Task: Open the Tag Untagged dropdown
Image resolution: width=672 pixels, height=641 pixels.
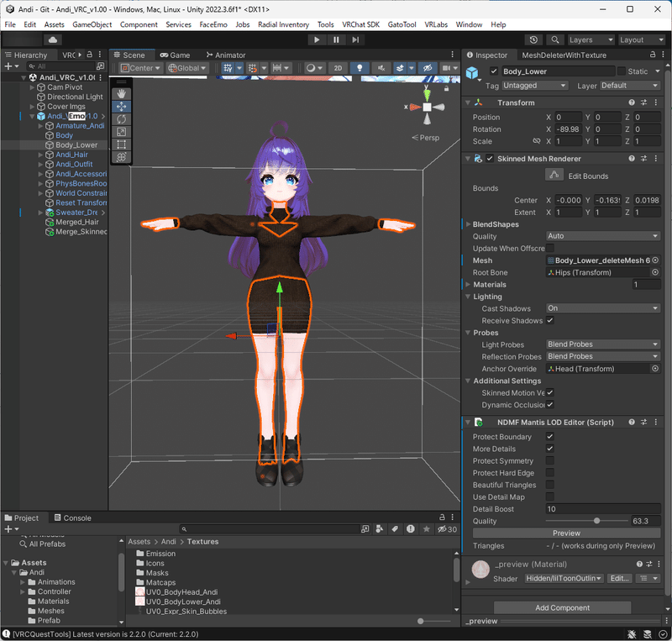Action: 534,86
